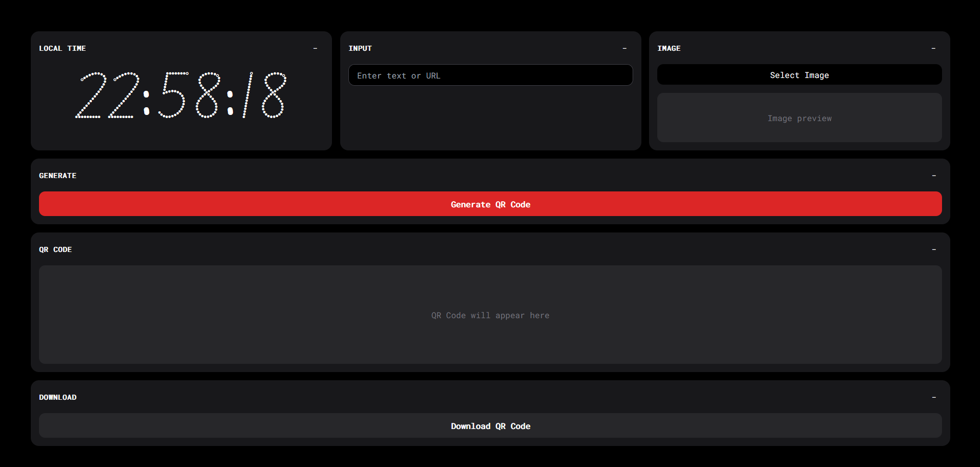
Task: Focus the Enter text or URL field
Action: pyautogui.click(x=490, y=75)
